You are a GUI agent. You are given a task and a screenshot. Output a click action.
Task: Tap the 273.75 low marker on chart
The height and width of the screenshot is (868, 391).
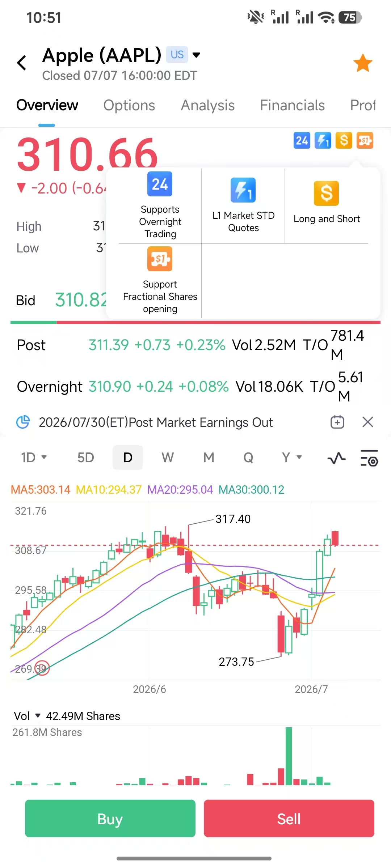click(236, 662)
